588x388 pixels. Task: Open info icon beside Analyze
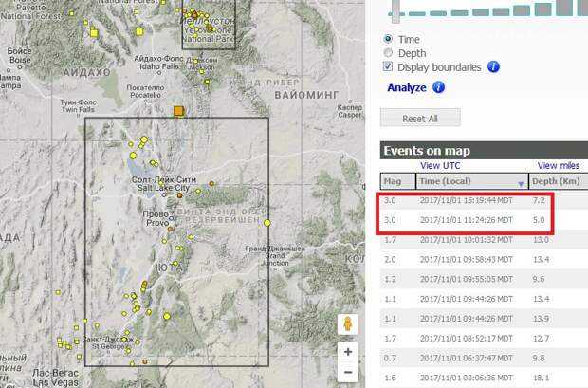pyautogui.click(x=438, y=87)
